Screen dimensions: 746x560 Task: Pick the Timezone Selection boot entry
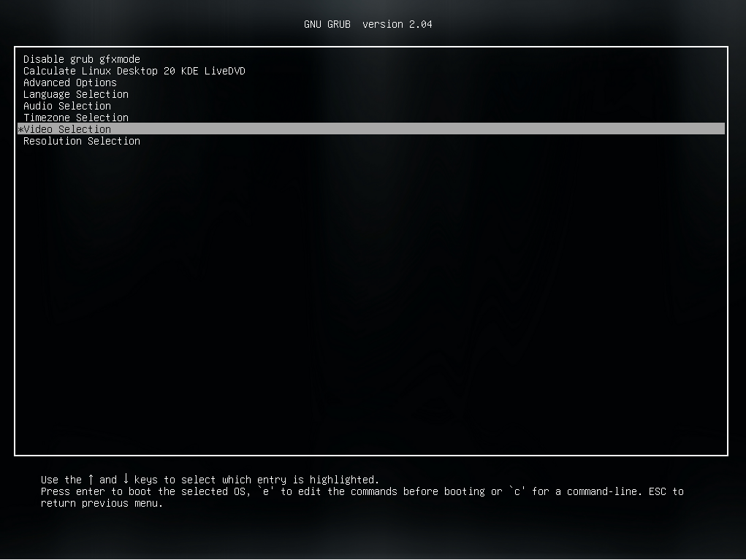pos(75,118)
